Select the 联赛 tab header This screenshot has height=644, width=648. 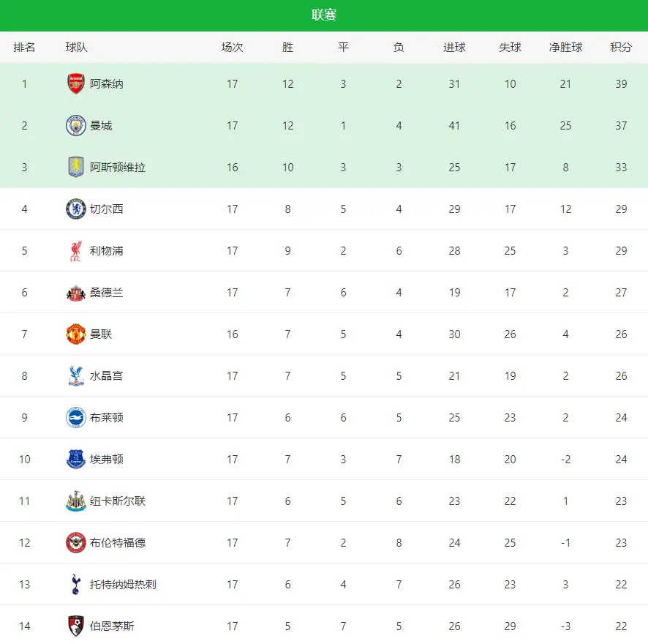click(324, 15)
